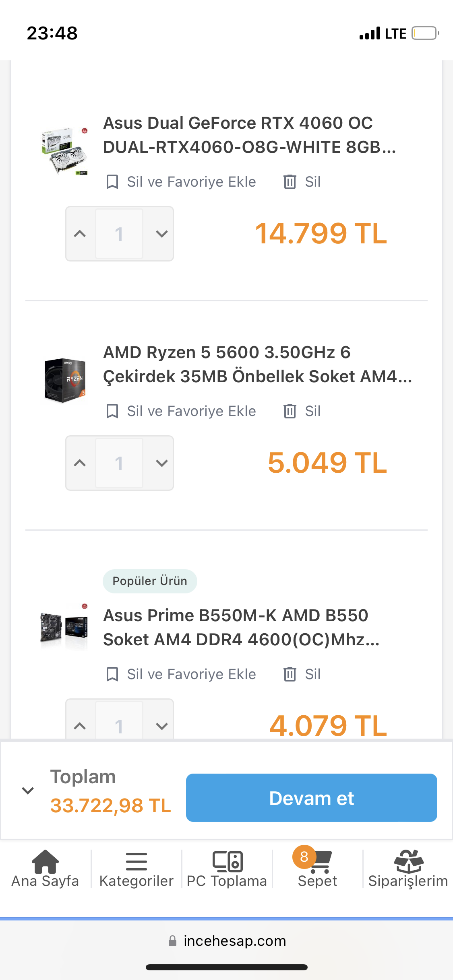Click bookmark icon for Asus Prime B550M-K
This screenshot has width=453, height=980.
(112, 674)
